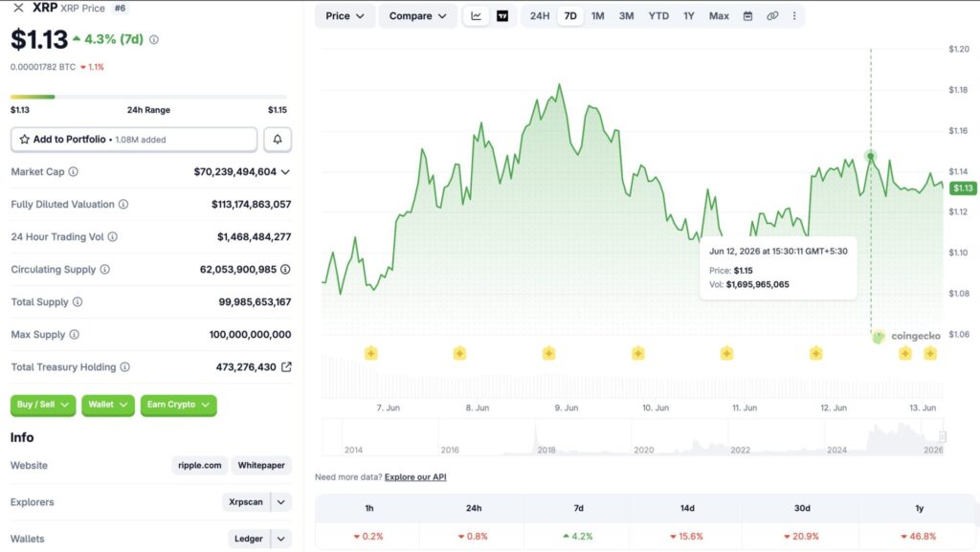
Task: Expand the Explorers list chevron
Action: (281, 502)
